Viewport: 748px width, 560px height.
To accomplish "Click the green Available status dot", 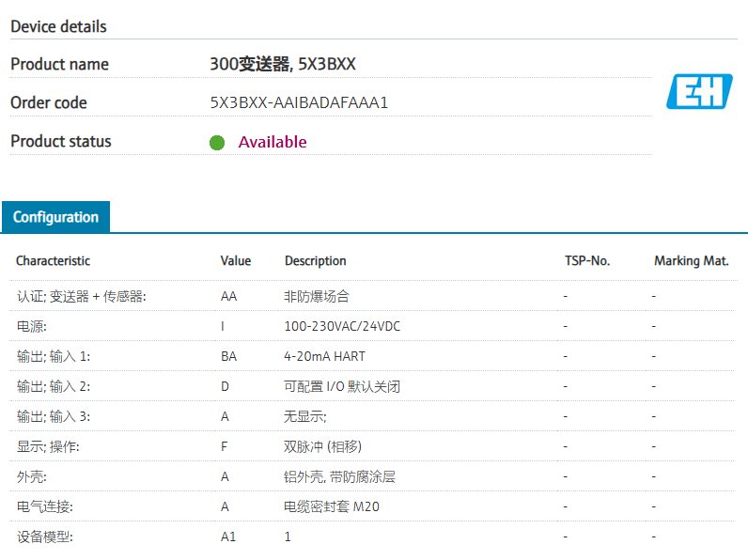I will pyautogui.click(x=217, y=143).
